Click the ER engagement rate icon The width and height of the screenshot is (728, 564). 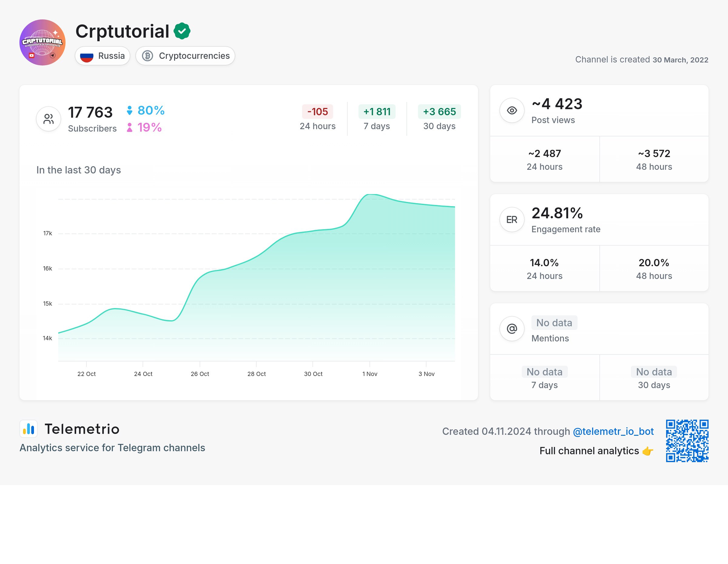click(512, 220)
